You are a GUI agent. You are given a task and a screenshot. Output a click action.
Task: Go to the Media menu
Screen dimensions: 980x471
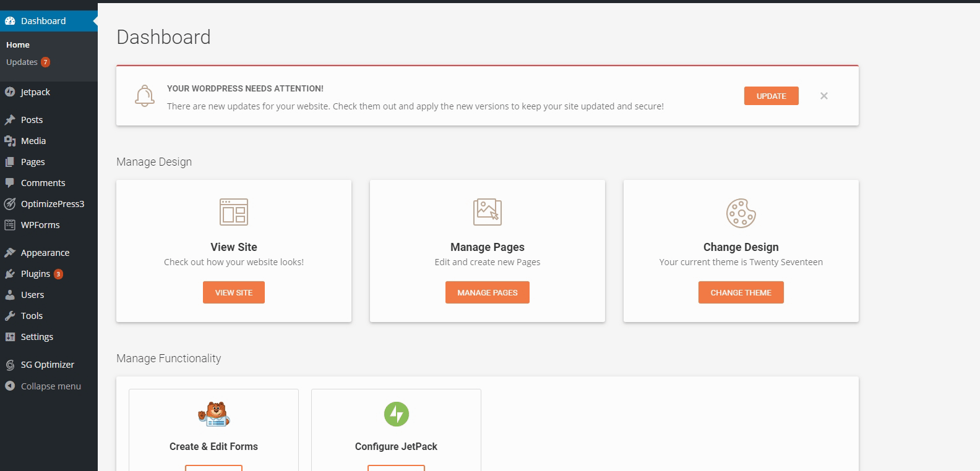[49, 141]
